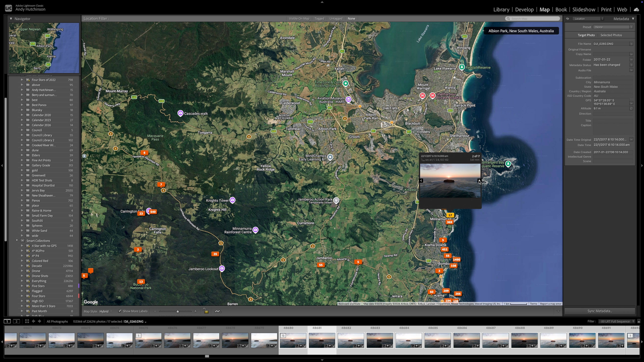
Task: Open grid view from the filmstrip bar
Action: click(27, 321)
